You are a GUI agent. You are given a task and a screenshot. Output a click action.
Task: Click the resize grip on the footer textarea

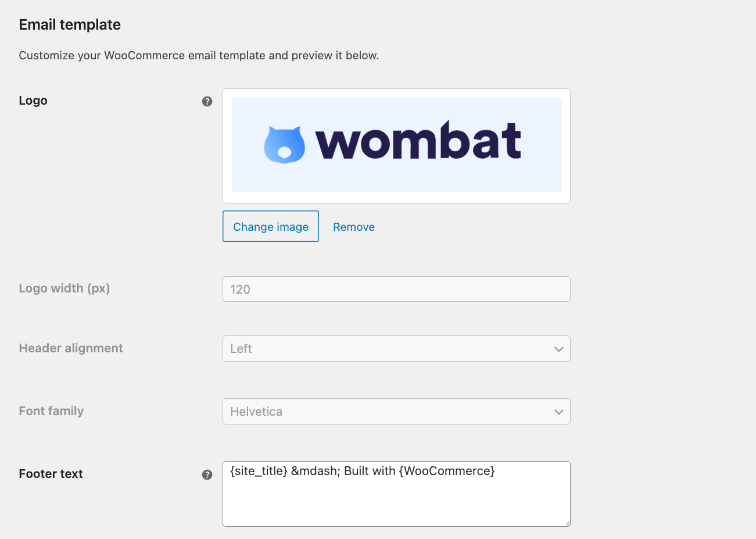(567, 523)
